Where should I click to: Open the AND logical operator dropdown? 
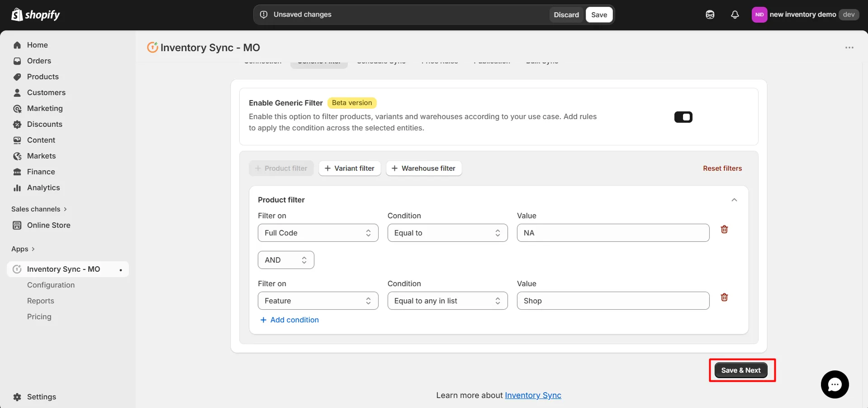pyautogui.click(x=285, y=260)
